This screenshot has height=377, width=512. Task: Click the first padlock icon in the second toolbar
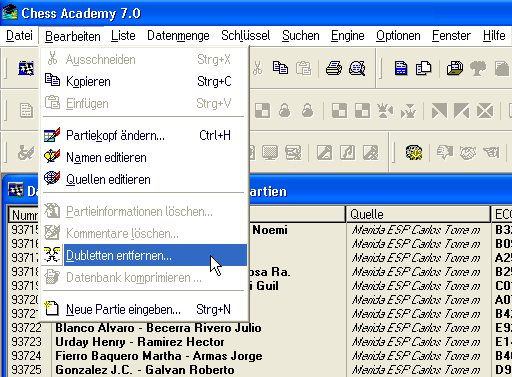pos(285,111)
